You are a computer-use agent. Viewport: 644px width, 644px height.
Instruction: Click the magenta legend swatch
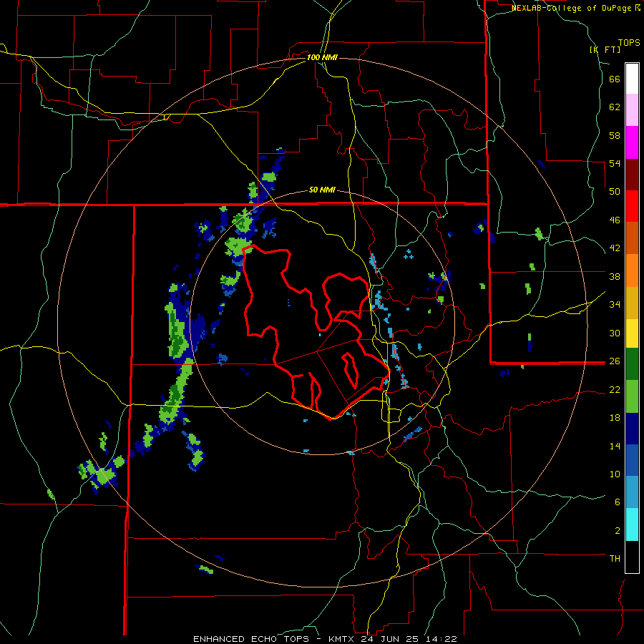tap(632, 142)
